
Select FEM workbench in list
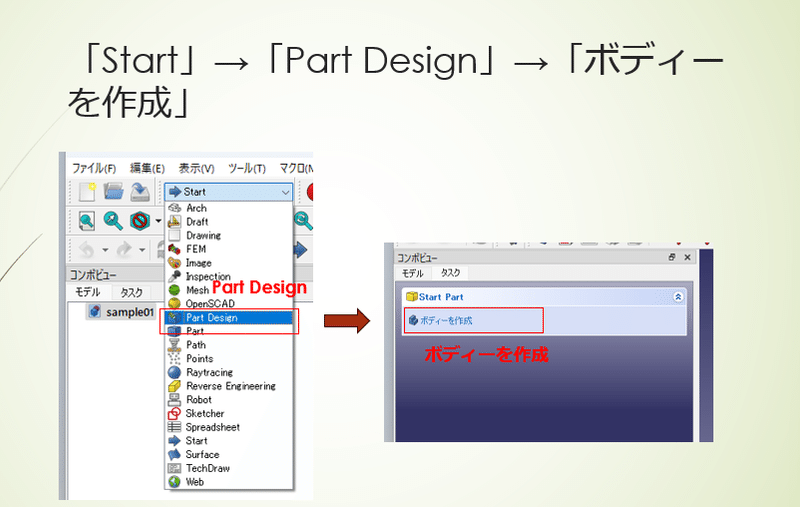(229, 249)
